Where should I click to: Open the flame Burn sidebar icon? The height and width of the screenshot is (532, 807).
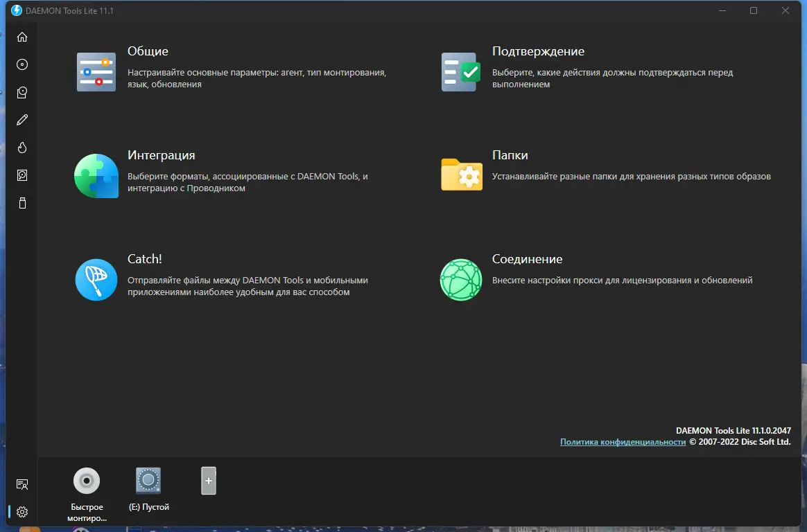[22, 148]
